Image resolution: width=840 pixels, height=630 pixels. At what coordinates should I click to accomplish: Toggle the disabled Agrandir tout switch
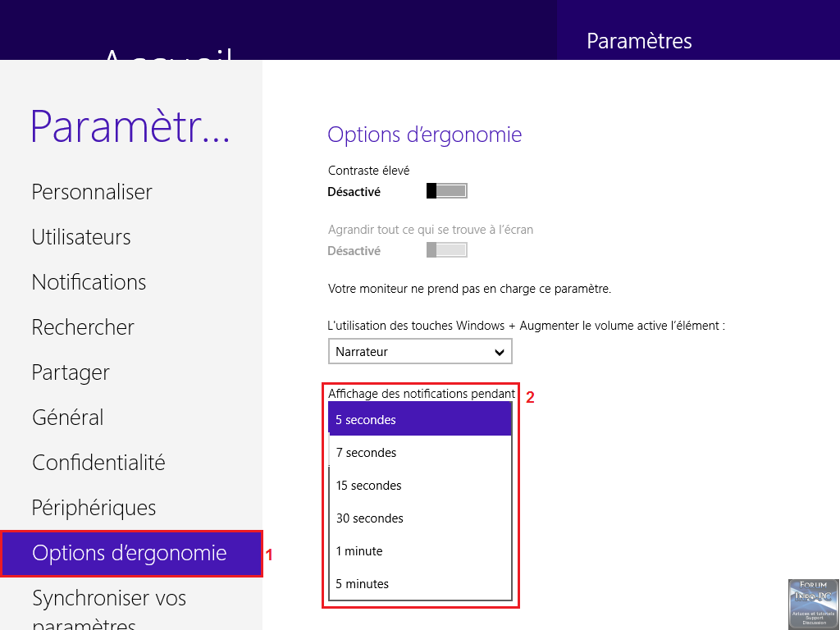[447, 249]
